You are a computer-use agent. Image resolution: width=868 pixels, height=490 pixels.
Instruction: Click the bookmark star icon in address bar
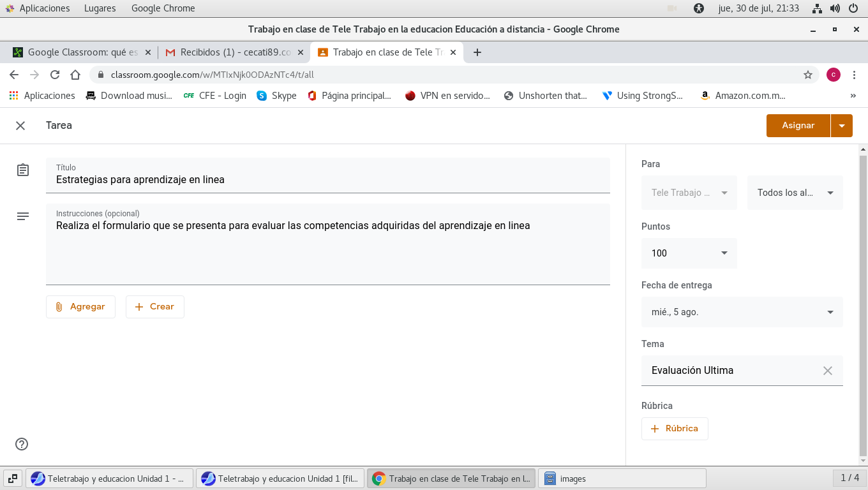(807, 75)
